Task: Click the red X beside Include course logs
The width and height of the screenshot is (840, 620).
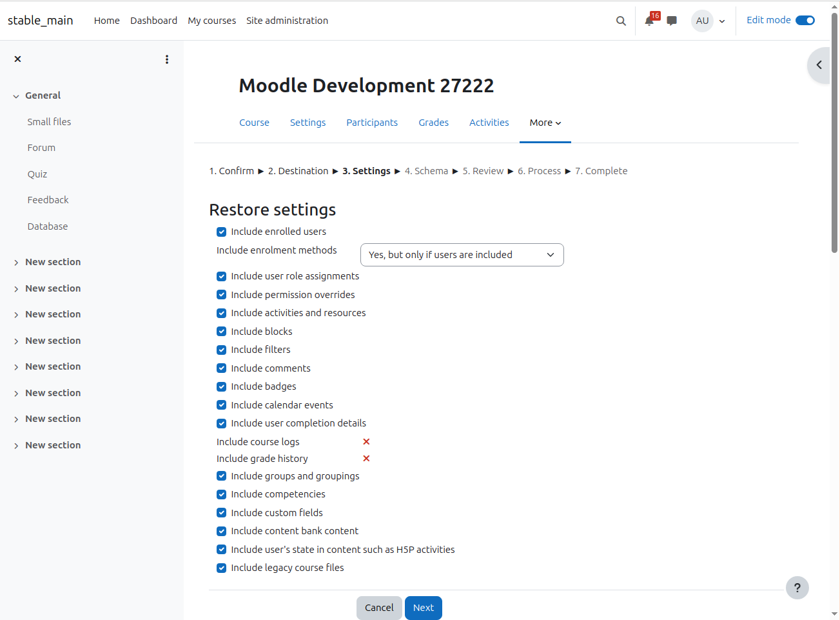Action: pyautogui.click(x=366, y=442)
